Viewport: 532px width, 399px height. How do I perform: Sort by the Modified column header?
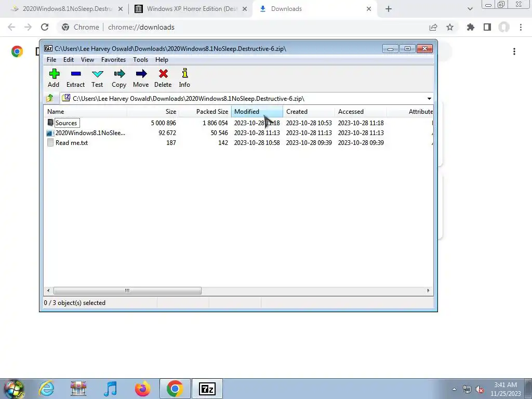(x=257, y=112)
